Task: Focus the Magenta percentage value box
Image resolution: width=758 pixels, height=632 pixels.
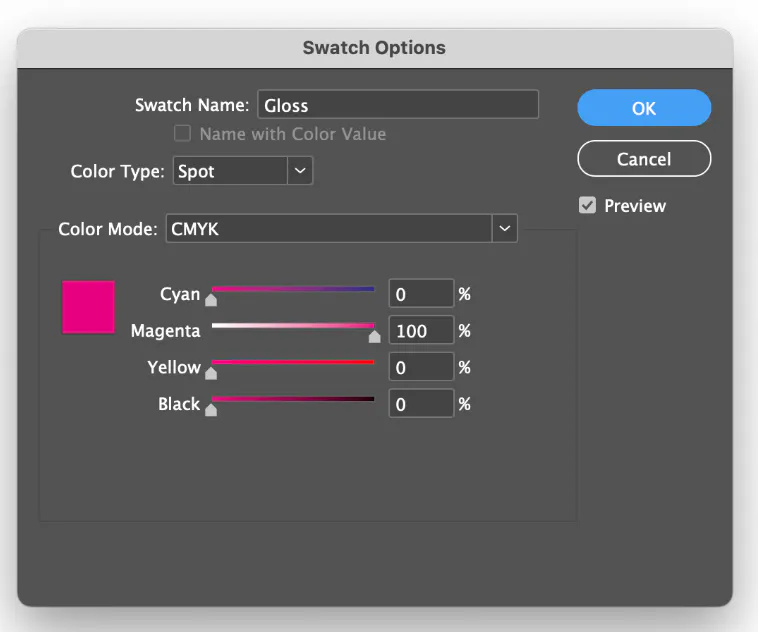Action: point(420,331)
